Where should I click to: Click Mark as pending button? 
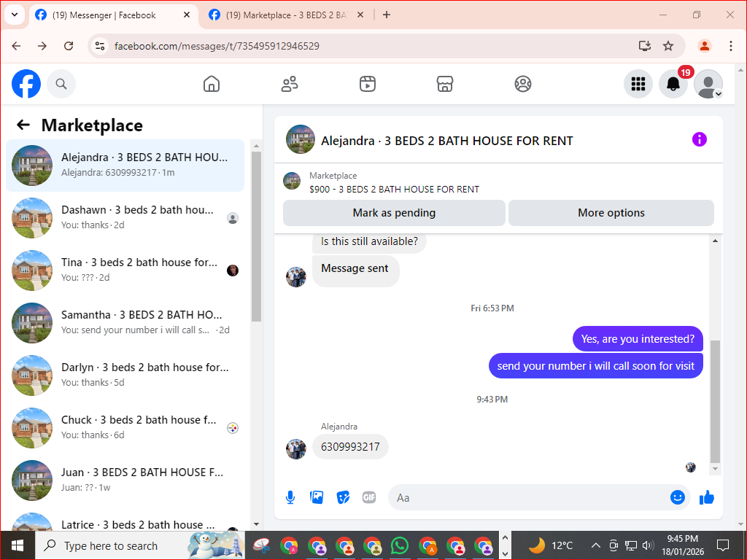point(394,213)
